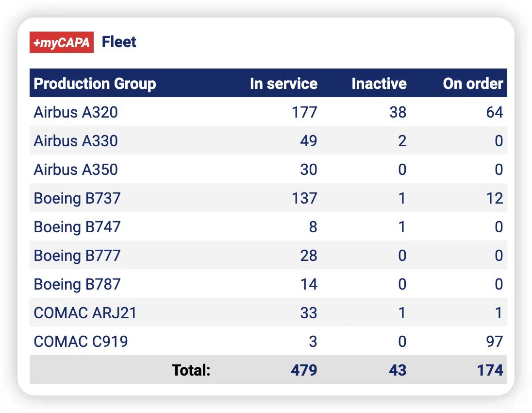This screenshot has height=413, width=532.
Task: Click the total in-service count 479
Action: [x=304, y=370]
